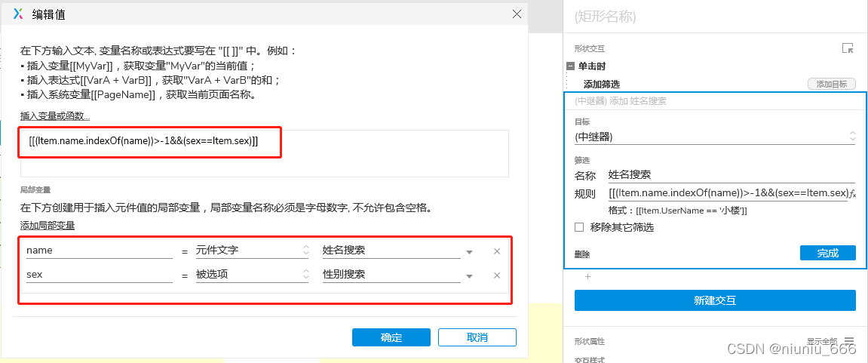The height and width of the screenshot is (363, 868).
Task: Collapse the 单击时 event section
Action: 569,66
